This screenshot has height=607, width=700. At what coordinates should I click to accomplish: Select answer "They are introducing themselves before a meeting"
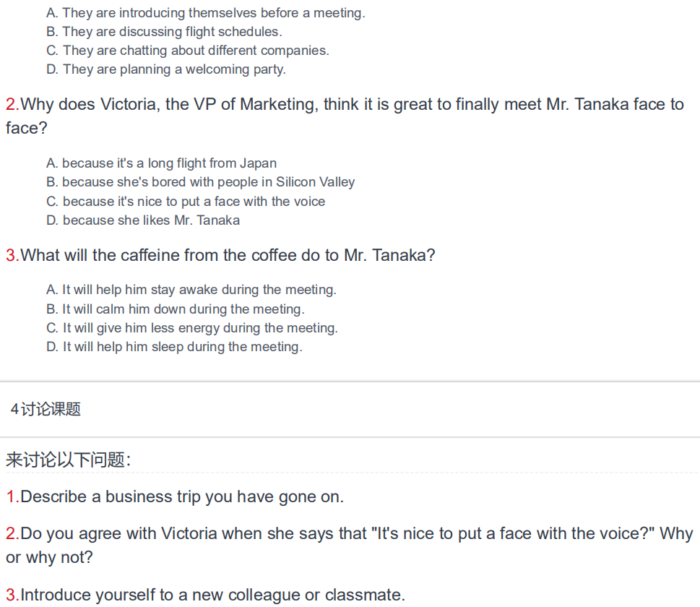205,13
